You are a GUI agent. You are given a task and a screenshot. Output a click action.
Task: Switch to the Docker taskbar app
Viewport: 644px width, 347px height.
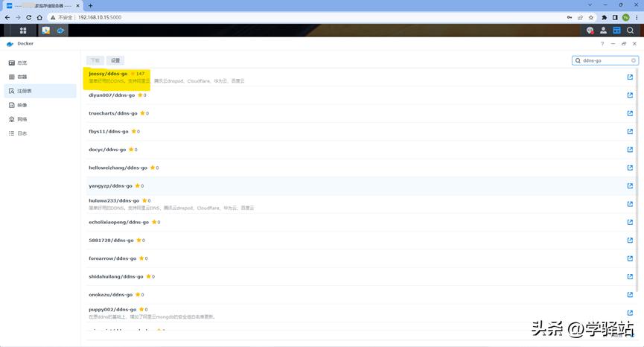pyautogui.click(x=60, y=31)
